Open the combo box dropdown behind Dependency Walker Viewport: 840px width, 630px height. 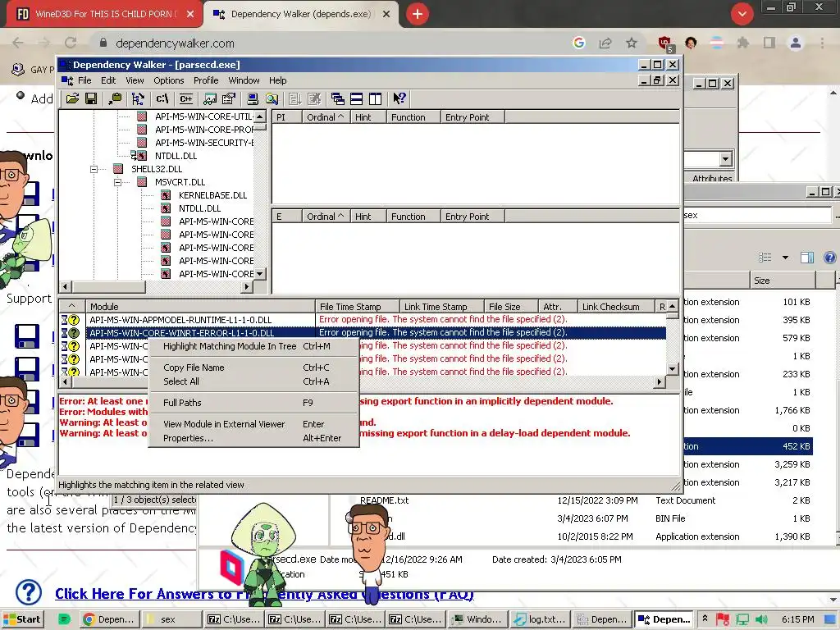click(x=726, y=159)
